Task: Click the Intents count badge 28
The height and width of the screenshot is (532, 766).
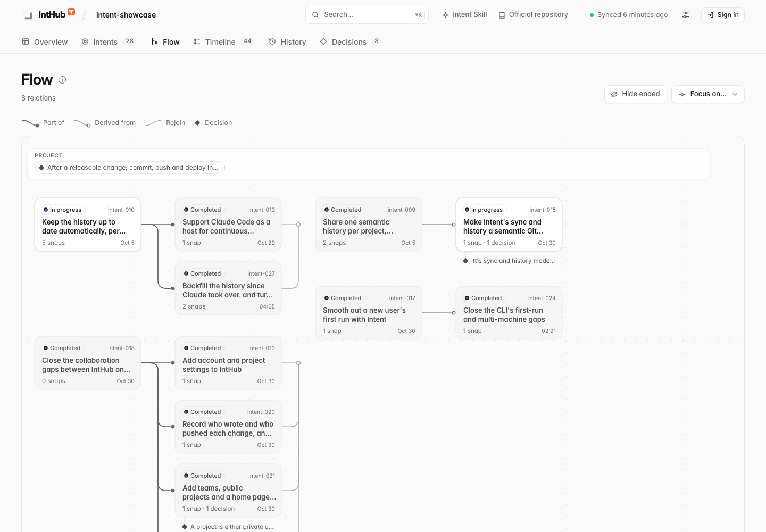Action: click(x=130, y=41)
